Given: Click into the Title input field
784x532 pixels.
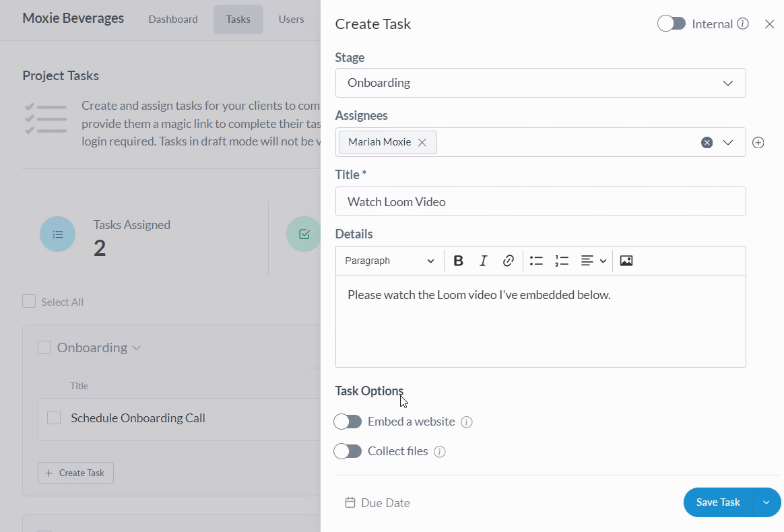Looking at the screenshot, I should click(540, 202).
